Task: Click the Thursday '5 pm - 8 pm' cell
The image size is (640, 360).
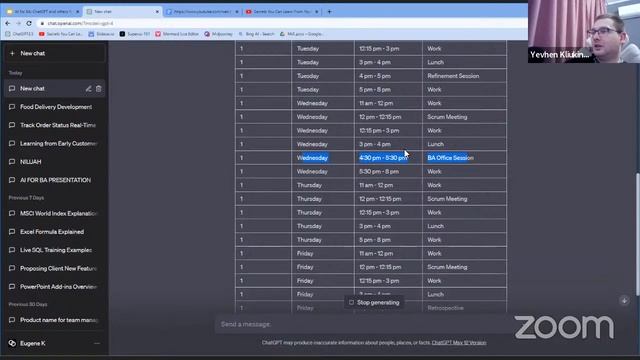Action: click(x=388, y=240)
